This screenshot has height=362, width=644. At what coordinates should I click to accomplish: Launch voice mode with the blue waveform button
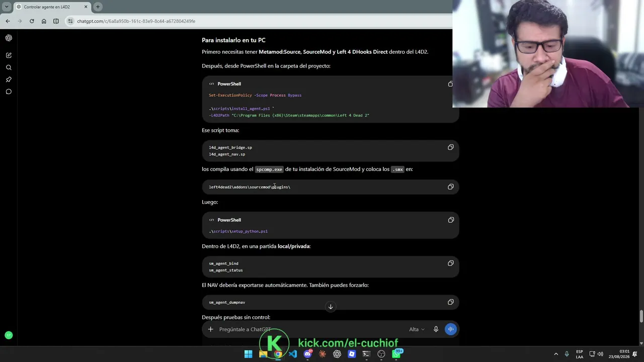tap(451, 329)
